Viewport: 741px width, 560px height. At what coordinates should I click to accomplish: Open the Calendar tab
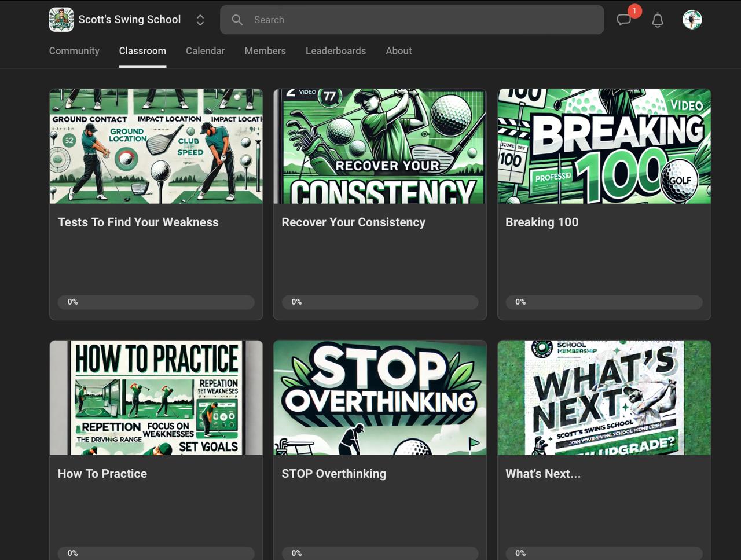pos(205,51)
